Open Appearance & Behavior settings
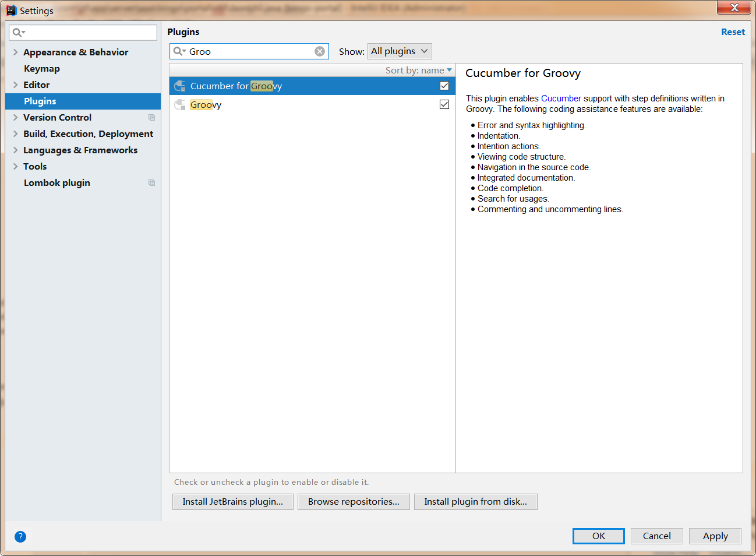Viewport: 756px width, 556px height. pyautogui.click(x=76, y=52)
